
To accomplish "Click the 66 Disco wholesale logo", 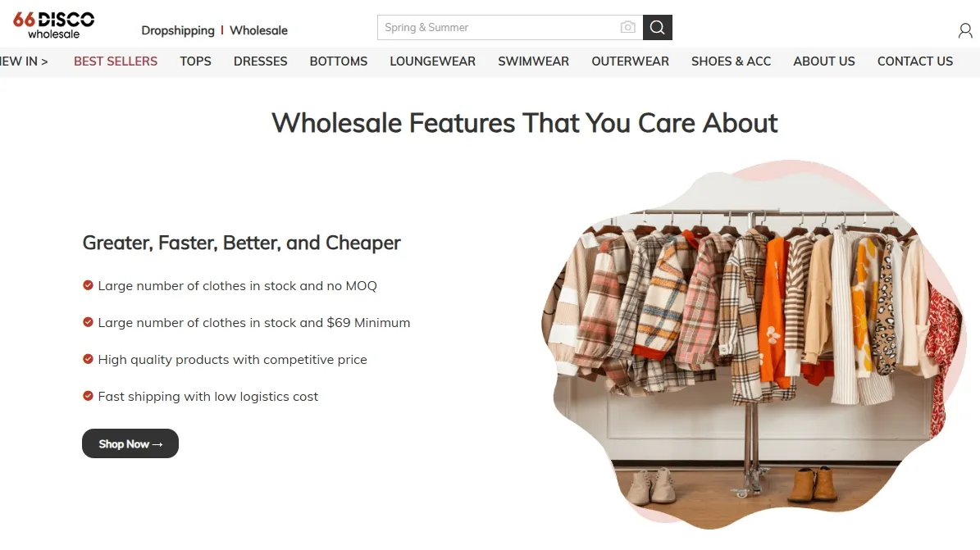I will click(54, 25).
